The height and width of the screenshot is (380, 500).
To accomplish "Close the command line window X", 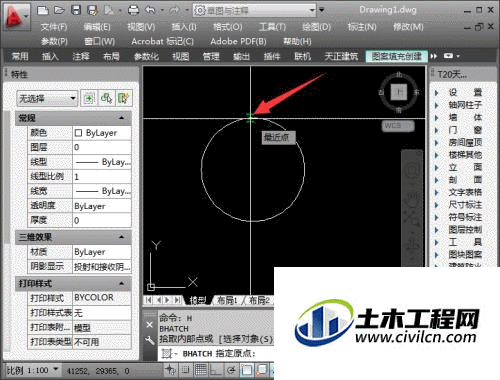I will coord(150,325).
